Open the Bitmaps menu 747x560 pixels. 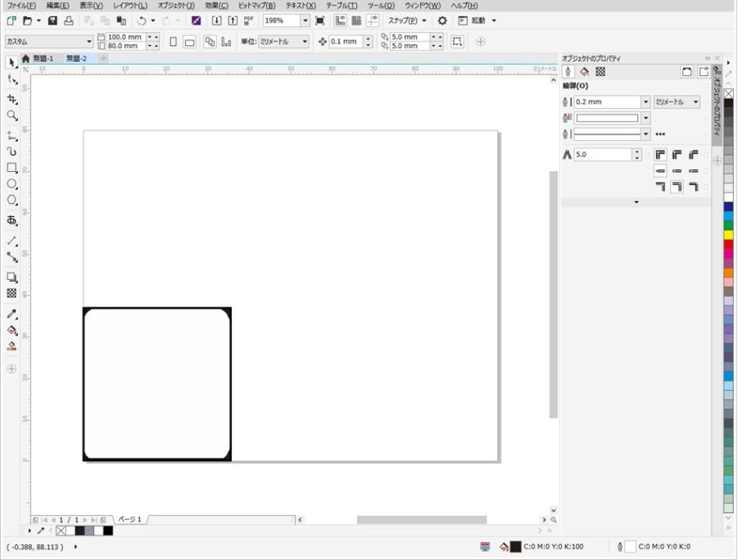(x=256, y=6)
